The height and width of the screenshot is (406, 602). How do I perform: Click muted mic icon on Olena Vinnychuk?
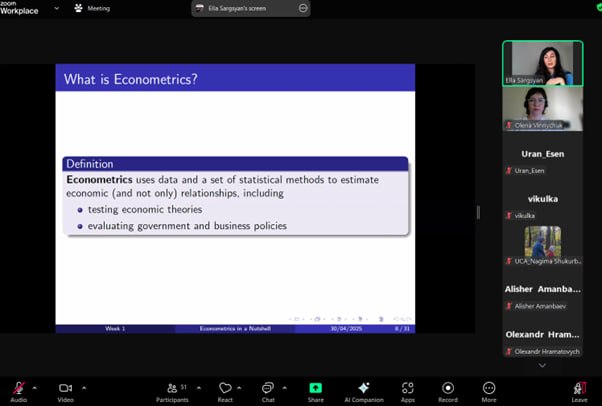pyautogui.click(x=509, y=125)
